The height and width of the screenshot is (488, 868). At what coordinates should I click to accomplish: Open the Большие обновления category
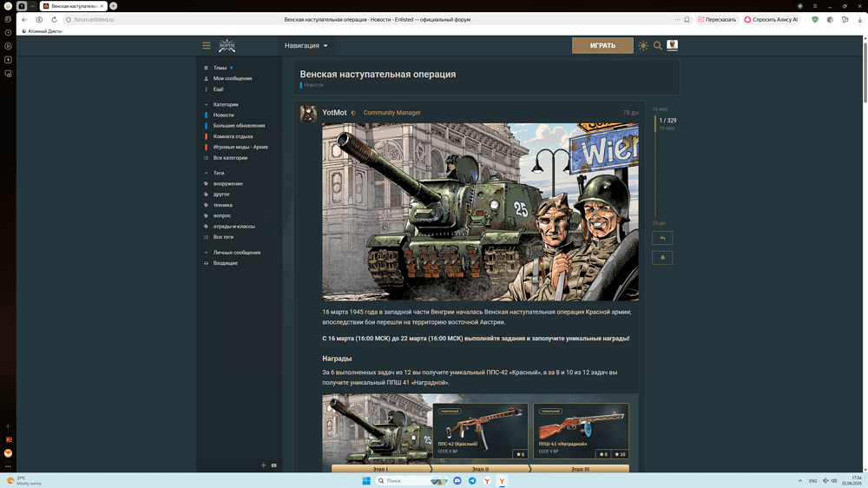(x=239, y=126)
